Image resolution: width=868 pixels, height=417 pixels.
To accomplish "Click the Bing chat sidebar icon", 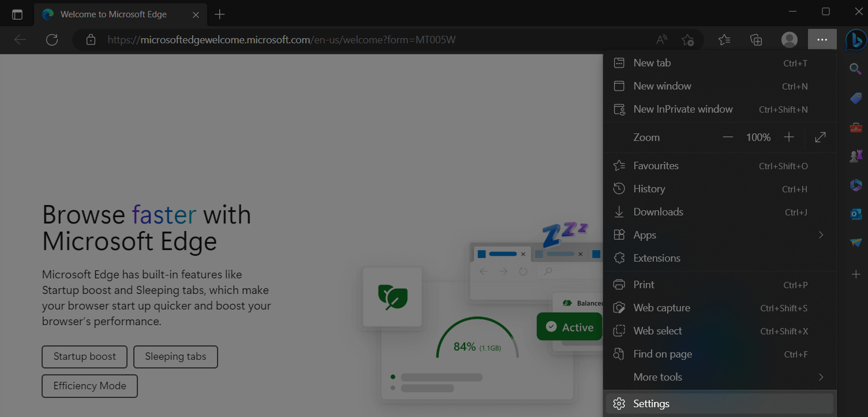I will [x=855, y=40].
